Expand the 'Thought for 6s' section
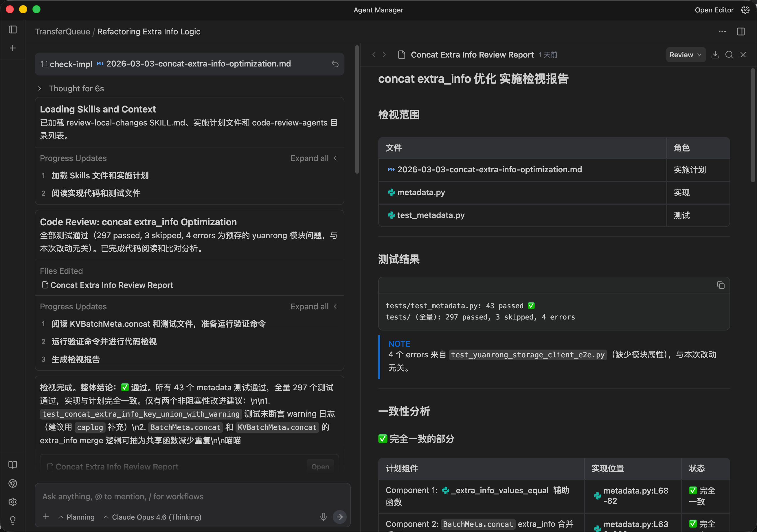This screenshot has height=532, width=757. [76, 88]
